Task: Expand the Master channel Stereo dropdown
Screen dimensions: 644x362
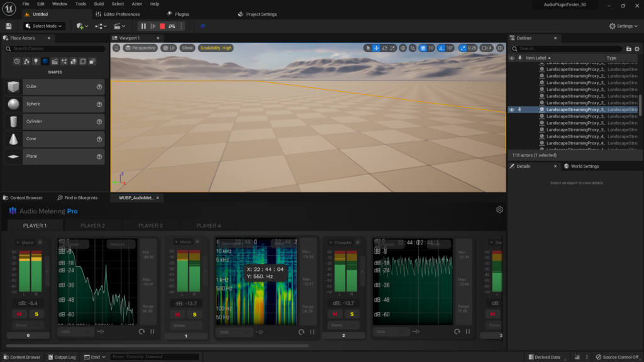Action: click(x=28, y=325)
